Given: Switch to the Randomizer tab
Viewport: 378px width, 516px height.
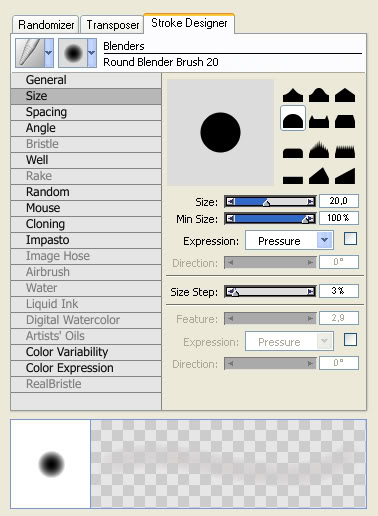Looking at the screenshot, I should 46,24.
